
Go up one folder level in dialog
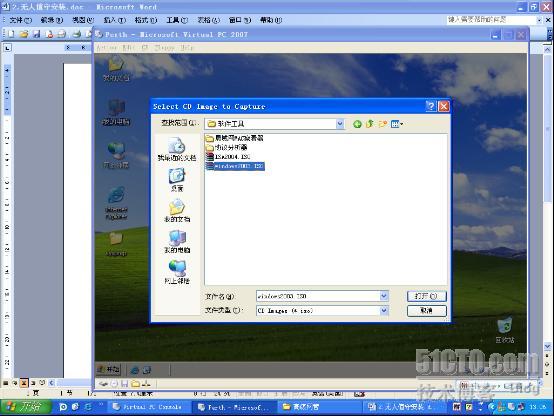(x=370, y=124)
